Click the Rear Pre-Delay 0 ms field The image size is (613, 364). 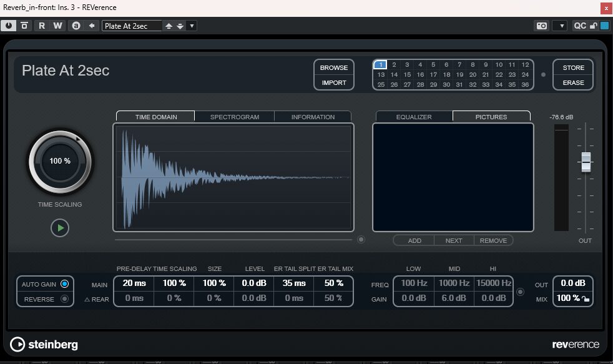(134, 298)
